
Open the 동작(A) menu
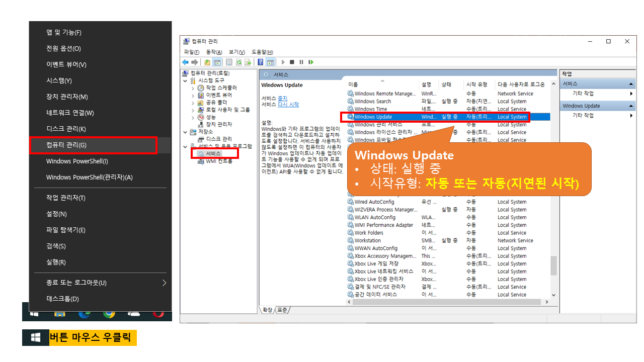pyautogui.click(x=214, y=52)
